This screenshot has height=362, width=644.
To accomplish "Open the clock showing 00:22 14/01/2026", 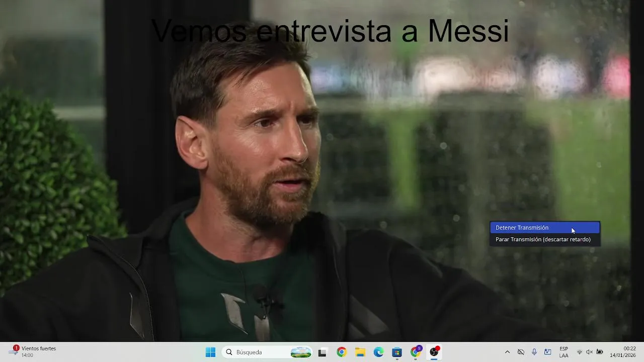I will point(623,352).
